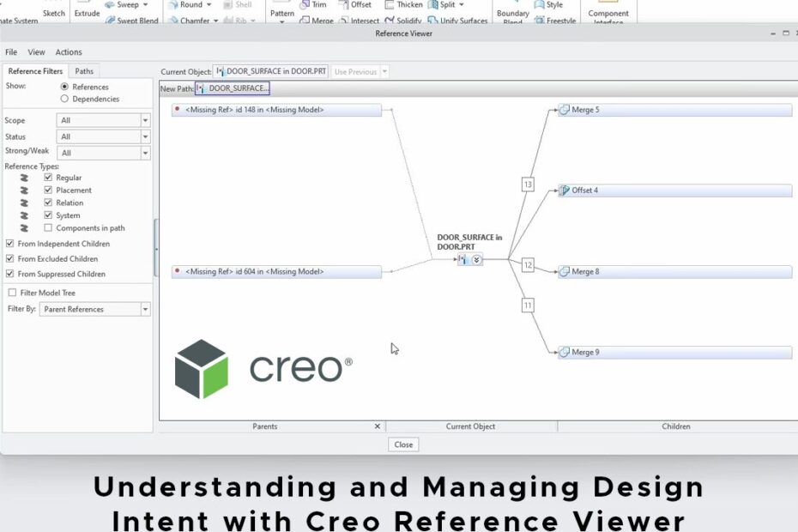This screenshot has width=798, height=532.
Task: Switch to the Paths tab
Action: click(x=84, y=71)
